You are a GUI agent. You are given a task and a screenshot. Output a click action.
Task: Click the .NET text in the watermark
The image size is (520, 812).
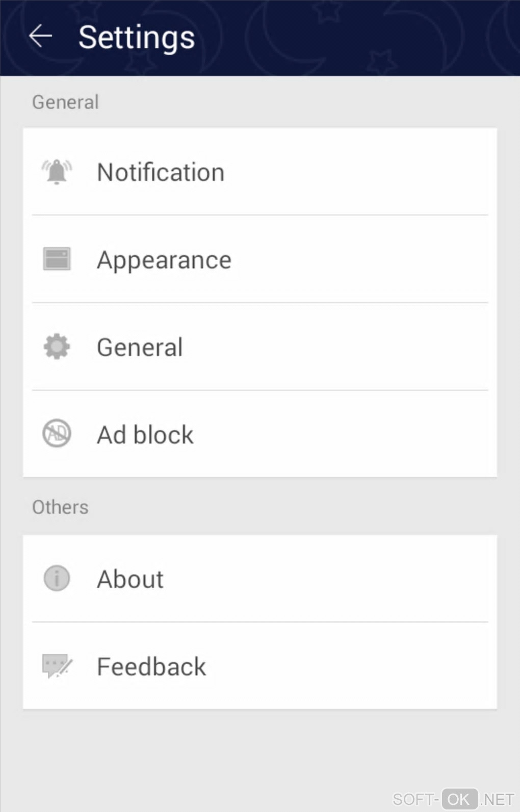(497, 799)
